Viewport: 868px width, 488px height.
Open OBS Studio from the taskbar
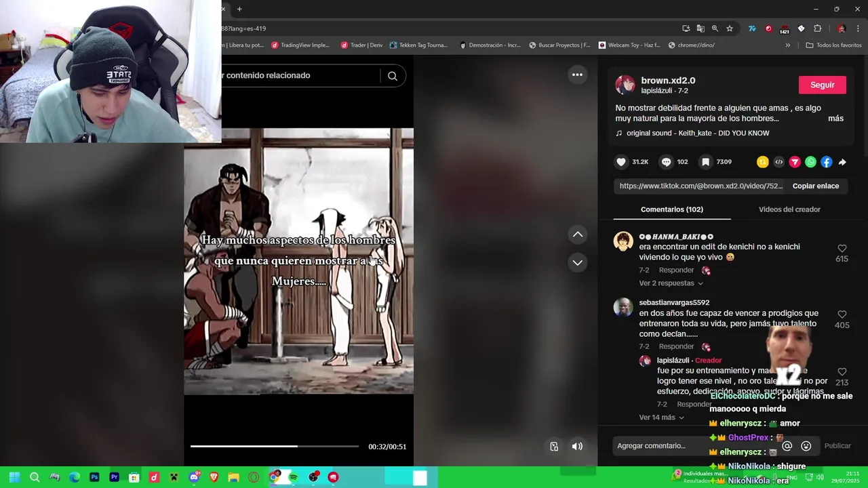(313, 477)
